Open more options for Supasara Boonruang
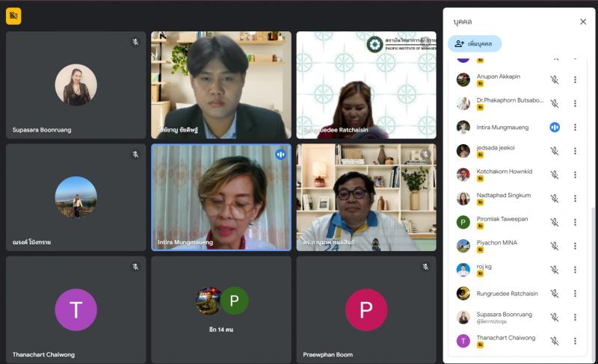This screenshot has height=364, width=598. (575, 317)
